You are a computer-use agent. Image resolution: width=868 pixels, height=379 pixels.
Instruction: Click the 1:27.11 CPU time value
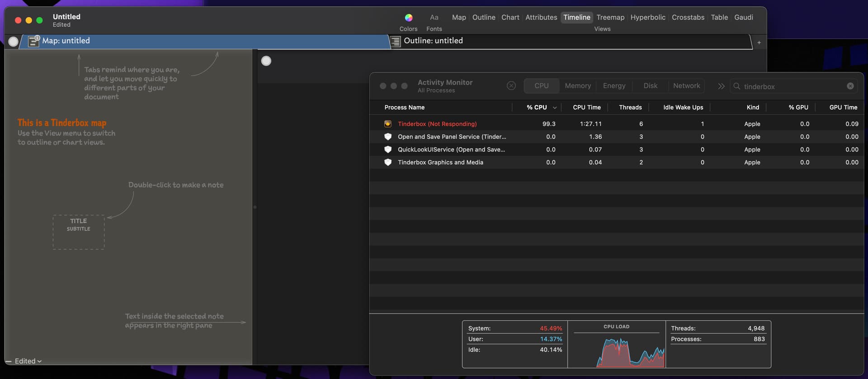(591, 124)
